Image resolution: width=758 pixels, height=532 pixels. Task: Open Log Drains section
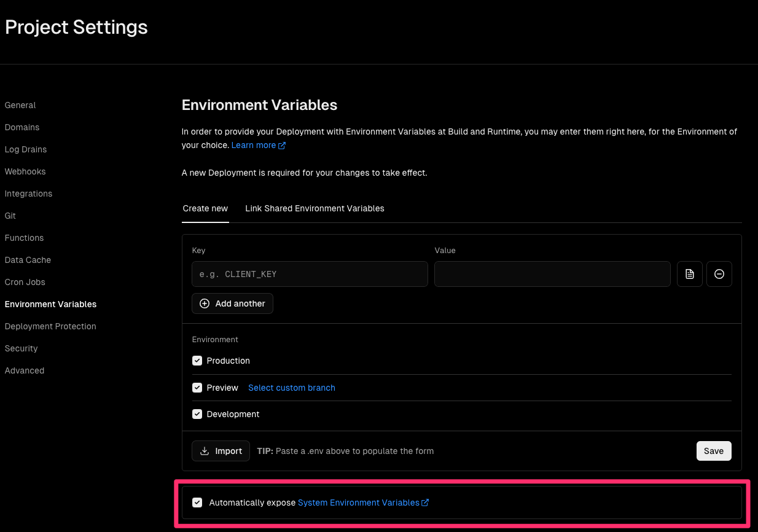[26, 149]
